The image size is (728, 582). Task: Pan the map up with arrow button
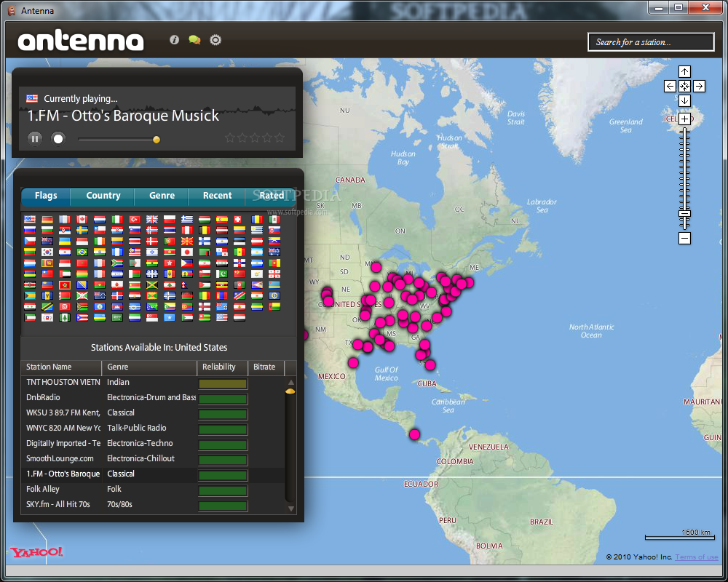(x=685, y=71)
